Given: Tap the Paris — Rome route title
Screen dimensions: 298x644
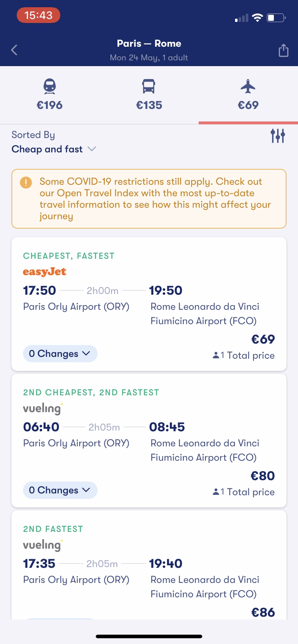Looking at the screenshot, I should (x=149, y=43).
